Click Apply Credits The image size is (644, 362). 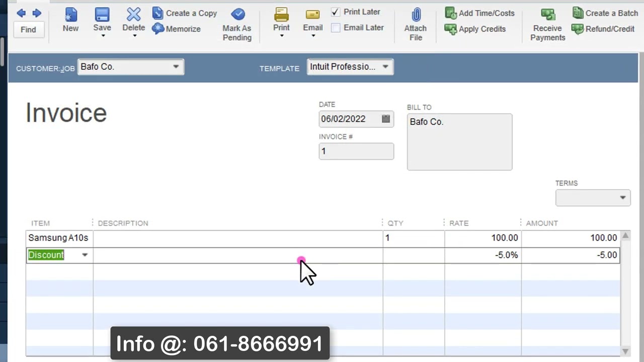coord(475,29)
